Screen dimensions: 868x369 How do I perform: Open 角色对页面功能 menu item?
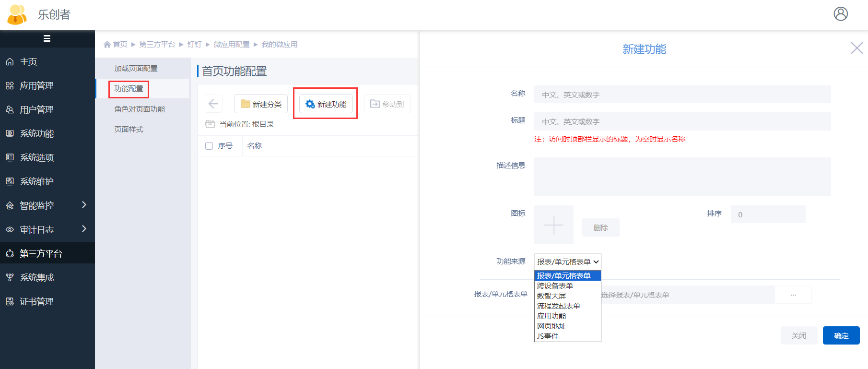(140, 109)
